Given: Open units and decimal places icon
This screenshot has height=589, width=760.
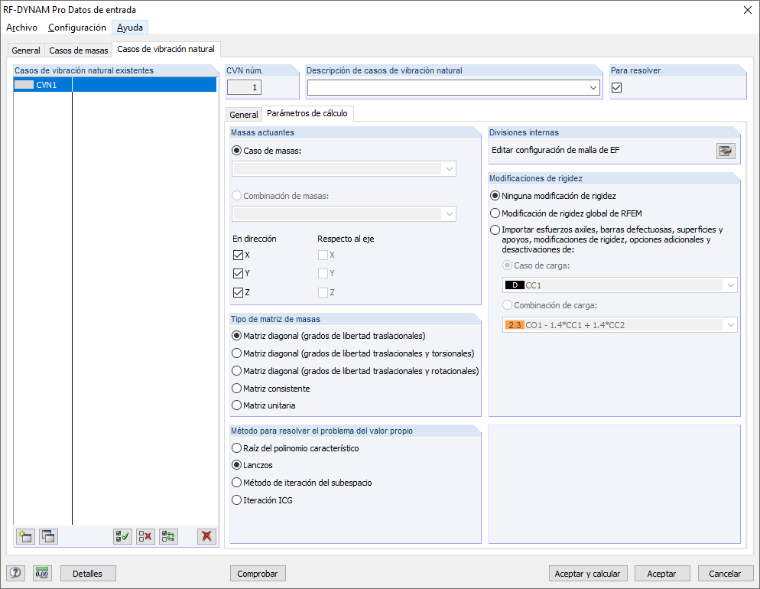Looking at the screenshot, I should (42, 573).
